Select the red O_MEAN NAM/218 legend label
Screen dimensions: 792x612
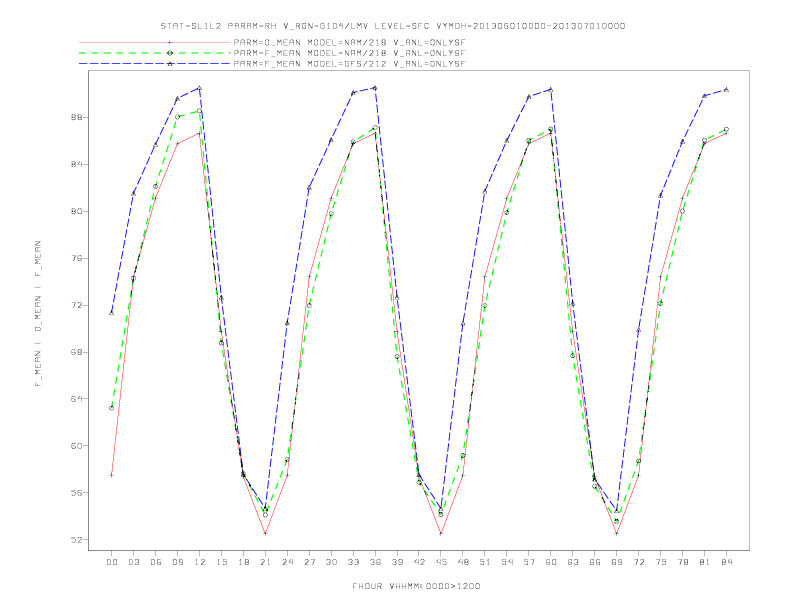click(349, 42)
